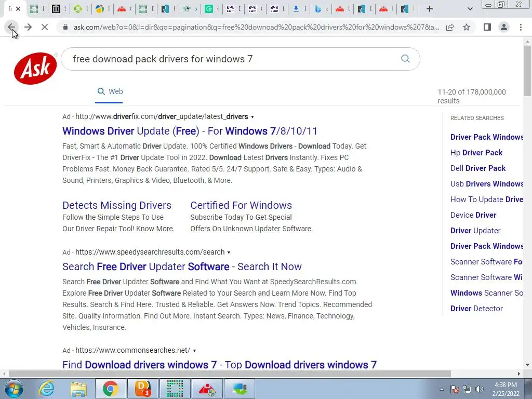The height and width of the screenshot is (399, 532).
Task: Click the lock icon in the address bar
Action: pos(65,27)
